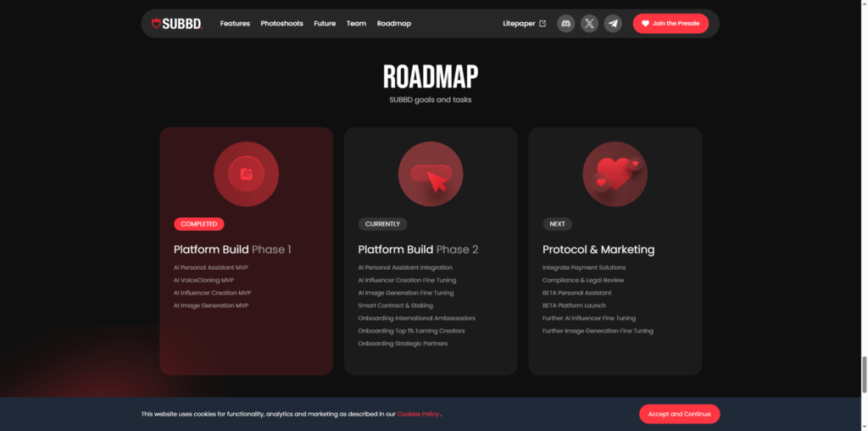Open the X (Twitter) icon link

(590, 23)
